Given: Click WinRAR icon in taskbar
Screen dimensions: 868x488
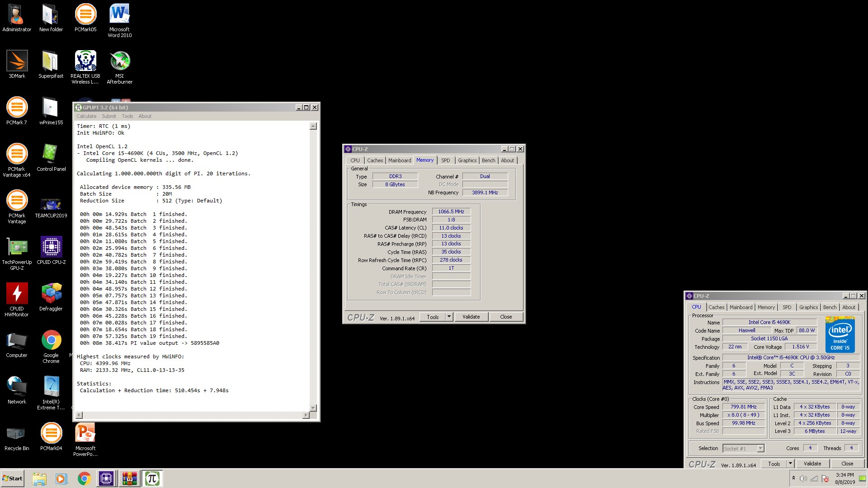Looking at the screenshot, I should 129,479.
